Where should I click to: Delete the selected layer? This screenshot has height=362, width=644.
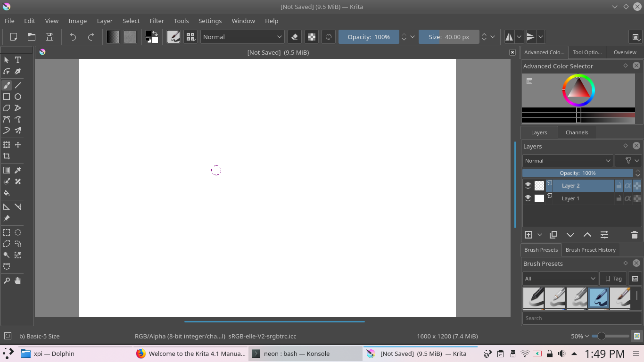coord(635,234)
